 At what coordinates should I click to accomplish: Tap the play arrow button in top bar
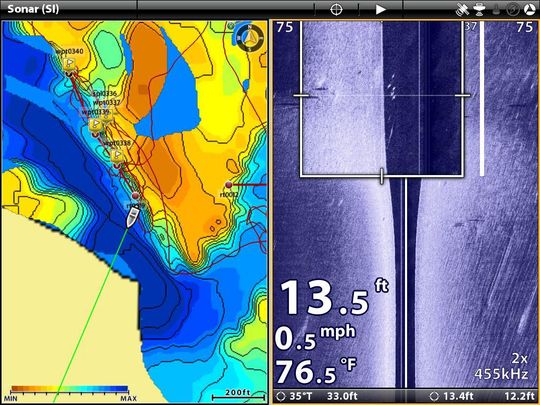[380, 9]
